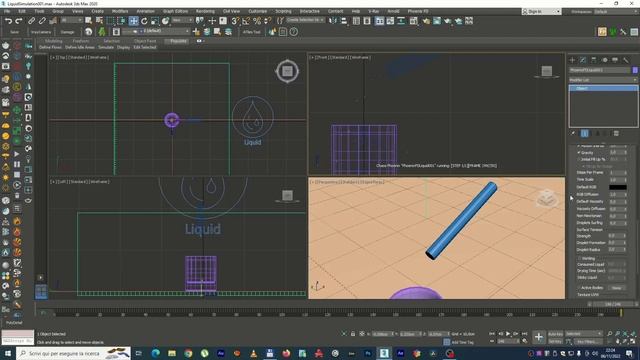Select the Link tool icon
640x360 pixels.
coord(31,20)
